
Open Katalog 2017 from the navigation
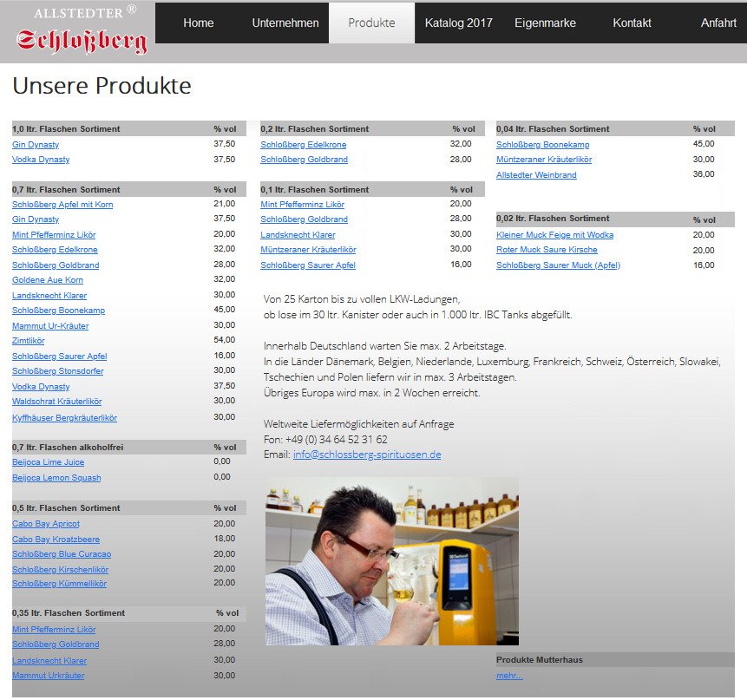click(458, 23)
